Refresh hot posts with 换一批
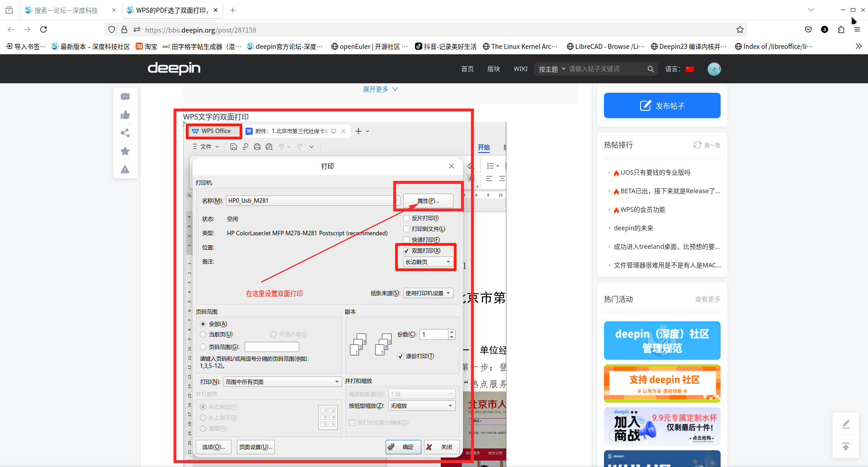Image resolution: width=868 pixels, height=467 pixels. (708, 145)
